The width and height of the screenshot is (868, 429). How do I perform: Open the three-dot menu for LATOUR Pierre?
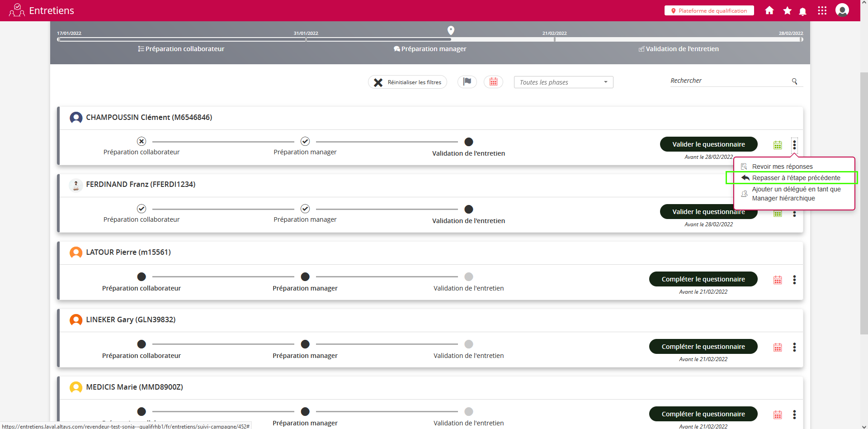click(x=794, y=280)
